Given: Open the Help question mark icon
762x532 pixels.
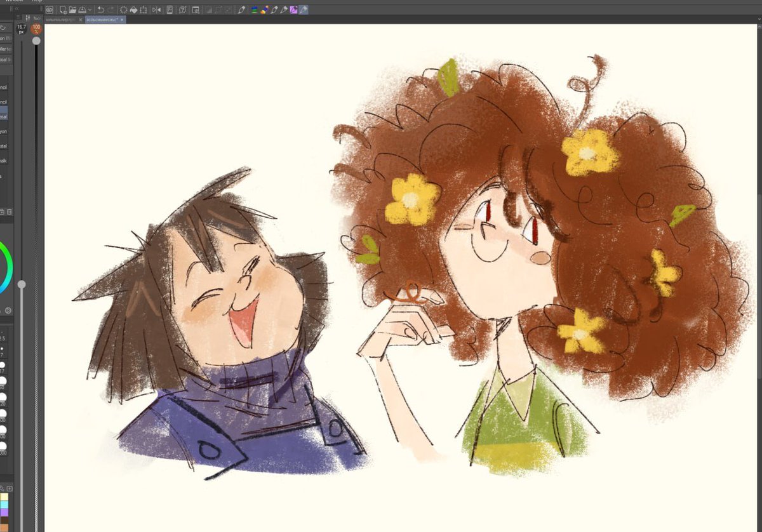Looking at the screenshot, I should pos(182,10).
